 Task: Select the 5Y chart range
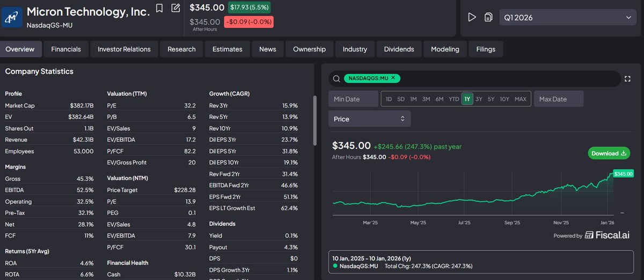(491, 99)
